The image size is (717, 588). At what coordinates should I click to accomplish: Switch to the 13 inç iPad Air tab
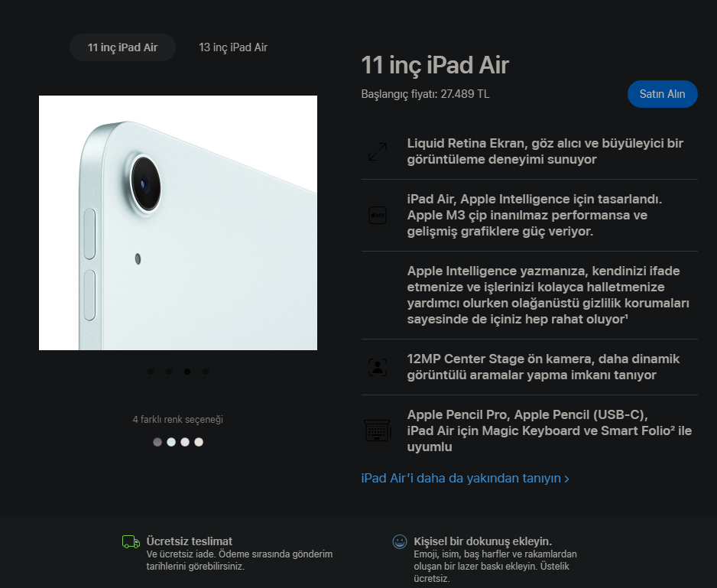pyautogui.click(x=233, y=47)
